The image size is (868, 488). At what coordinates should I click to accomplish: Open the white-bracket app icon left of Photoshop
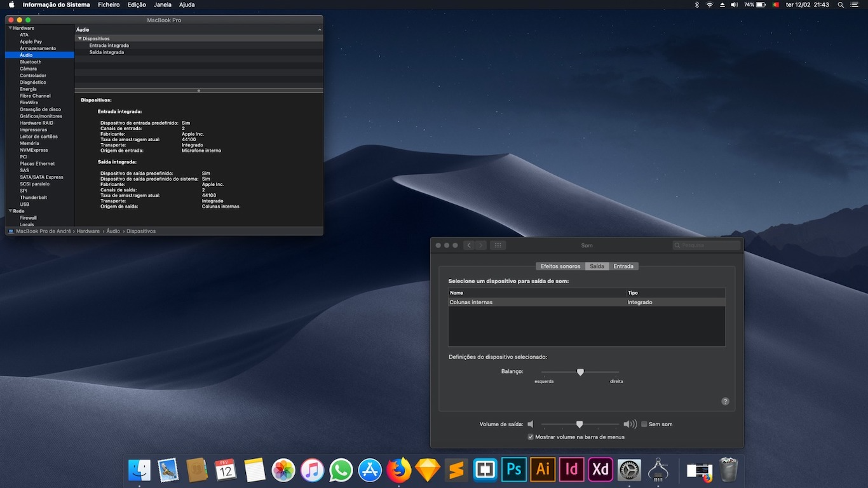pos(485,470)
